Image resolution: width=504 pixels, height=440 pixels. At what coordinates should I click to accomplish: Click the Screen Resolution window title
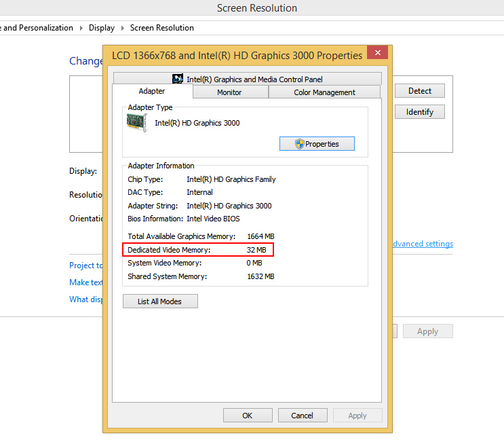257,8
